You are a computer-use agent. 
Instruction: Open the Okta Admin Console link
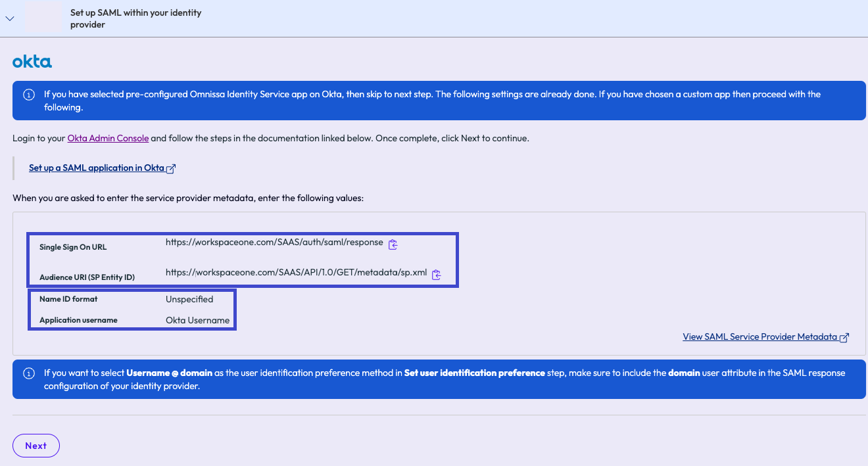point(108,138)
